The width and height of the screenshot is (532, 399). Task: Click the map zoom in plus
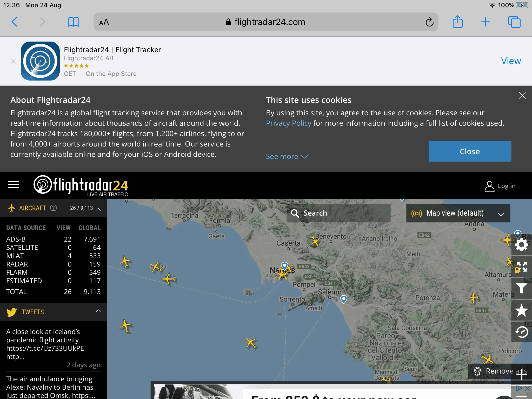point(521,374)
